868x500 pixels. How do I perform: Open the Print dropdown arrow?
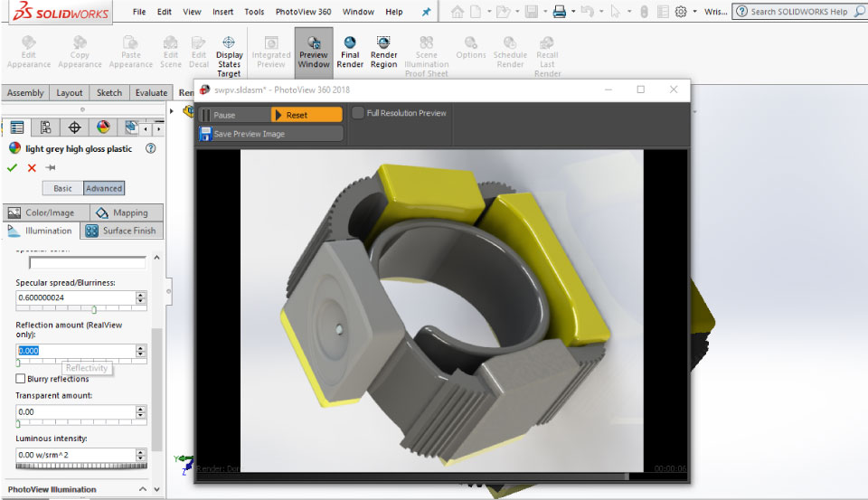pyautogui.click(x=573, y=12)
